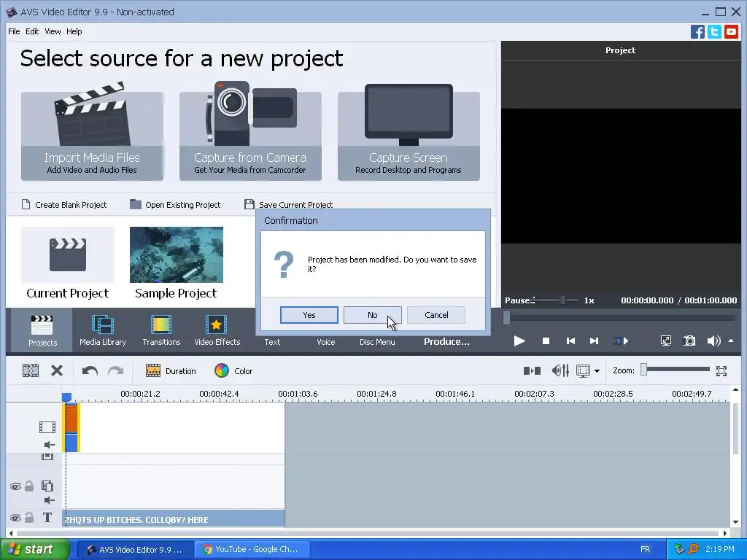Click the zoom to fit icon
Viewport: 747px width, 560px height.
[x=721, y=371]
